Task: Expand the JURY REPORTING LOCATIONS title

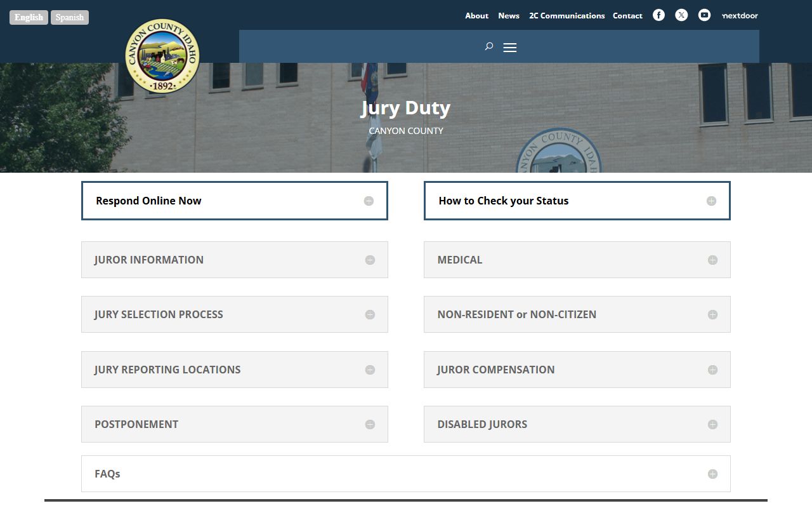Action: coord(167,370)
